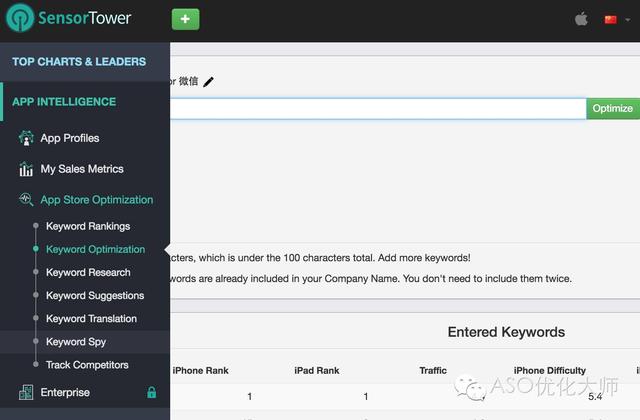Screen dimensions: 640x420
Task: Open the China flag country dropdown
Action: coord(612,19)
